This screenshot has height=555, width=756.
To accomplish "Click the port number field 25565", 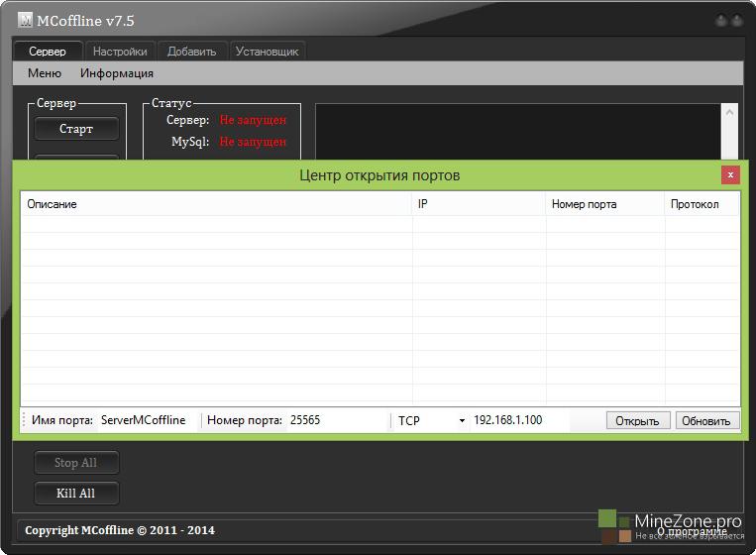I will click(337, 421).
